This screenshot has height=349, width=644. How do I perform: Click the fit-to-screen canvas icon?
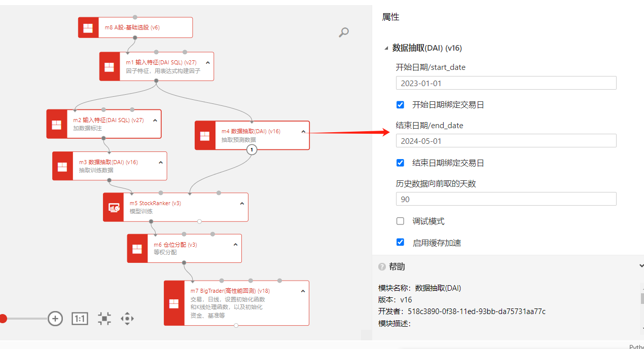[104, 319]
